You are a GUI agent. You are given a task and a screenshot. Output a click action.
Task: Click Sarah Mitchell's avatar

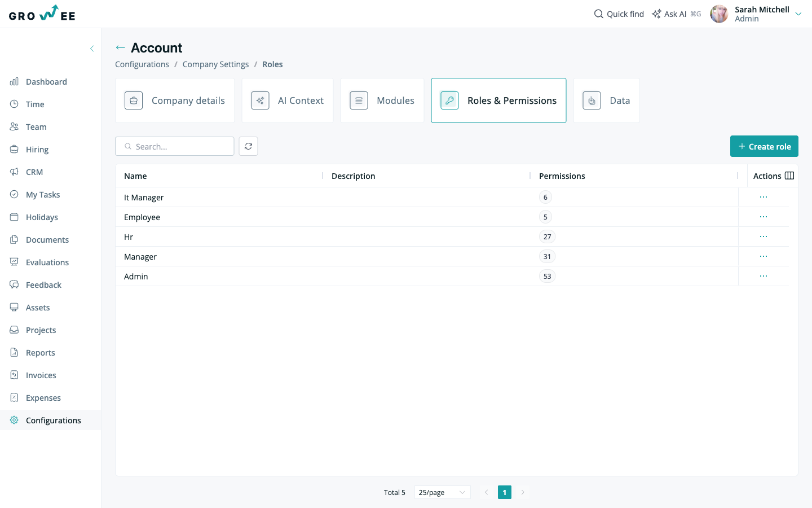pos(719,14)
